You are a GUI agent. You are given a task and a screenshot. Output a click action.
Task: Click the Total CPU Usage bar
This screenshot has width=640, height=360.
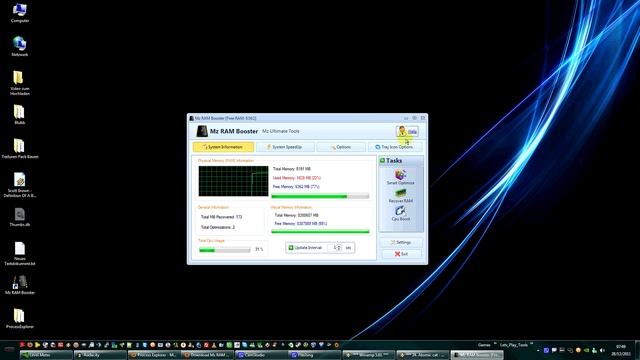click(x=224, y=250)
